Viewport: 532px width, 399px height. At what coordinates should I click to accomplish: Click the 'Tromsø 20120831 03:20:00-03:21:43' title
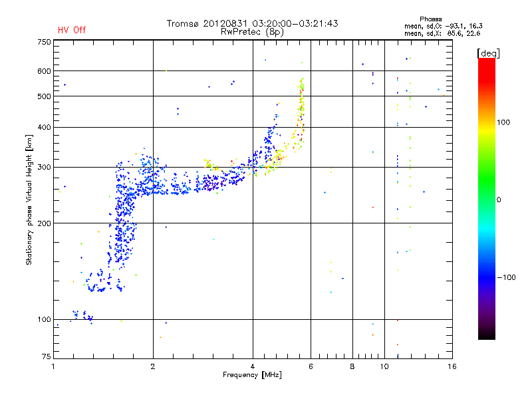[x=252, y=23]
